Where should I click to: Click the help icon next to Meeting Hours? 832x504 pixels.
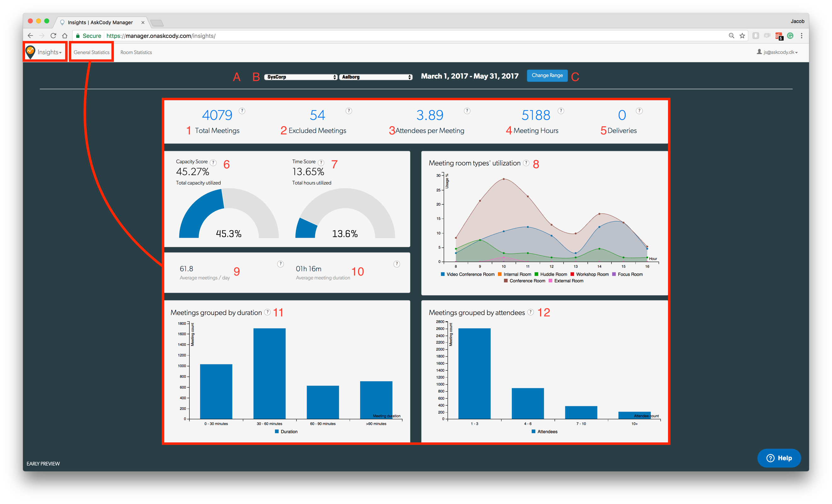[561, 110]
